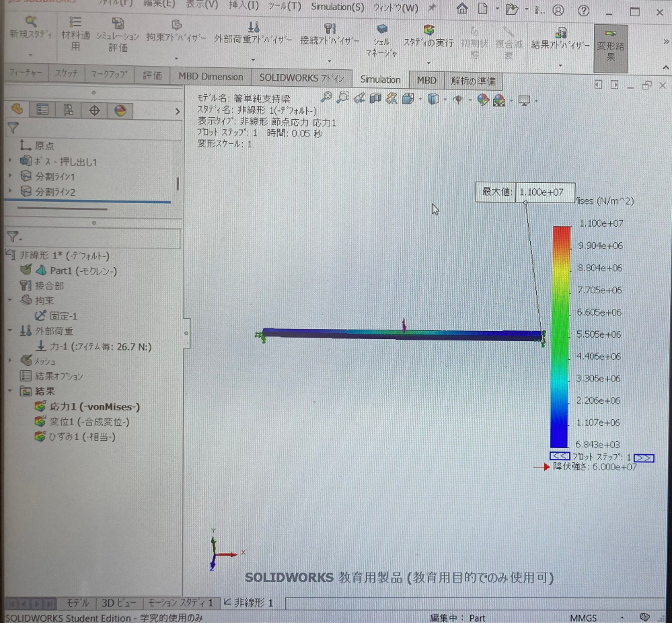Expand manager panel tabs chevron arrow

click(x=178, y=112)
